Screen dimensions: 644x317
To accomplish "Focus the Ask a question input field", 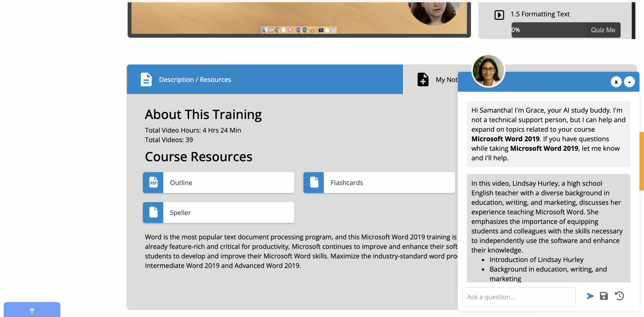I will coord(519,297).
